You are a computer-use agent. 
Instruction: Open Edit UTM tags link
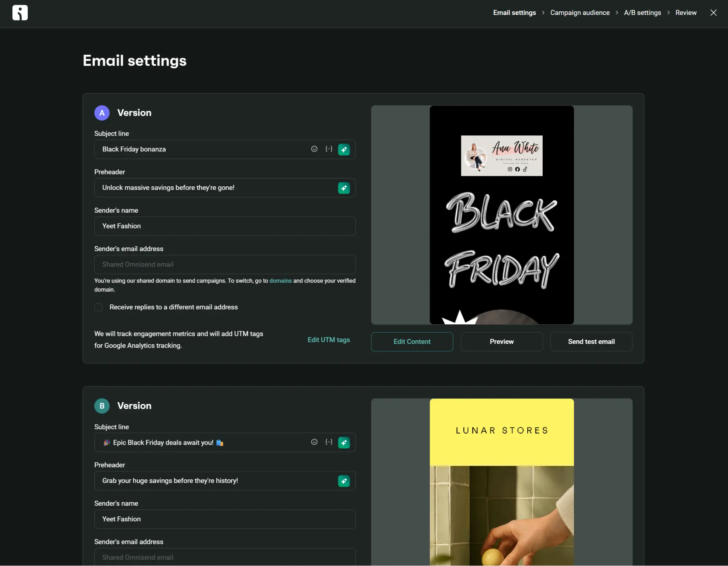[328, 340]
